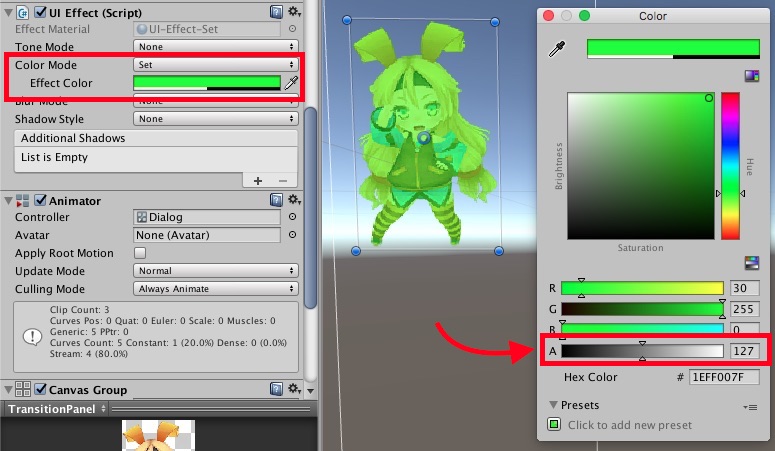Image resolution: width=775 pixels, height=451 pixels.
Task: Open Update Mode dropdown
Action: click(215, 271)
